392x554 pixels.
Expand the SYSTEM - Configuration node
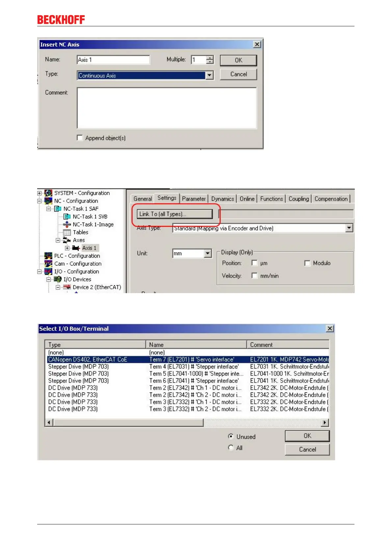point(39,193)
